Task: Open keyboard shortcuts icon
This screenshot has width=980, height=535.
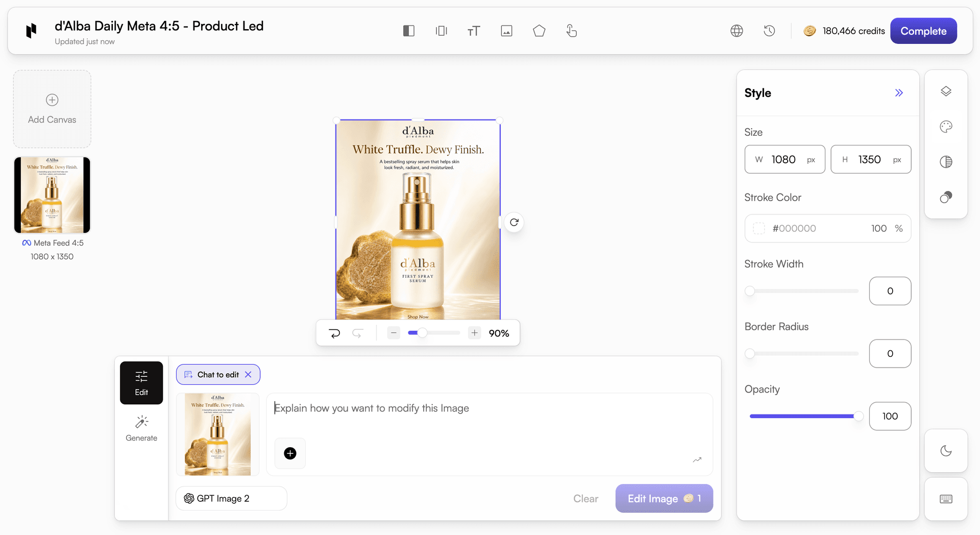Action: [946, 499]
